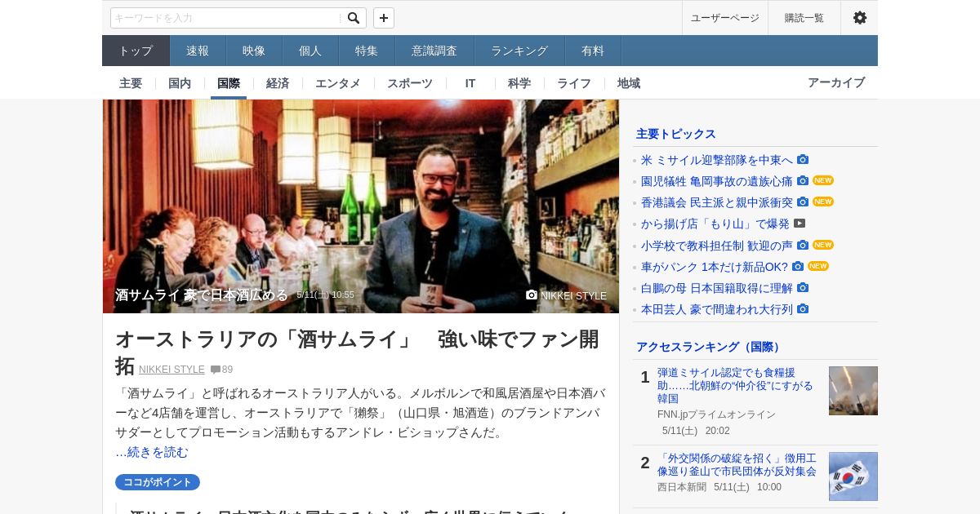Open topic 小学校で教科担任制 歓迎の声
The height and width of the screenshot is (514, 980).
click(x=717, y=246)
